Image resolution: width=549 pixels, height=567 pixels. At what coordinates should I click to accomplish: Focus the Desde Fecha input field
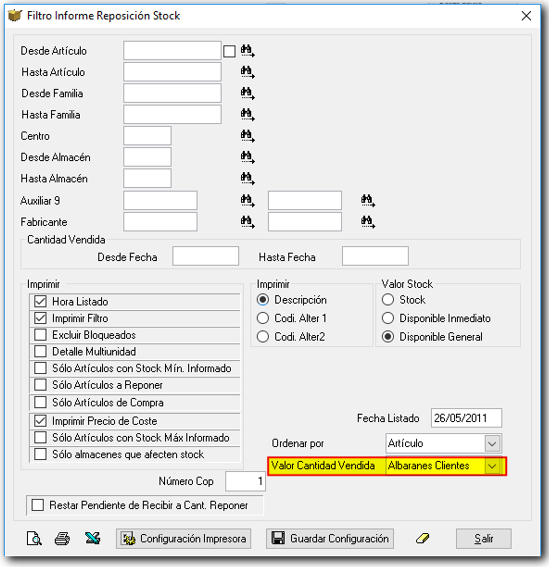coord(205,256)
